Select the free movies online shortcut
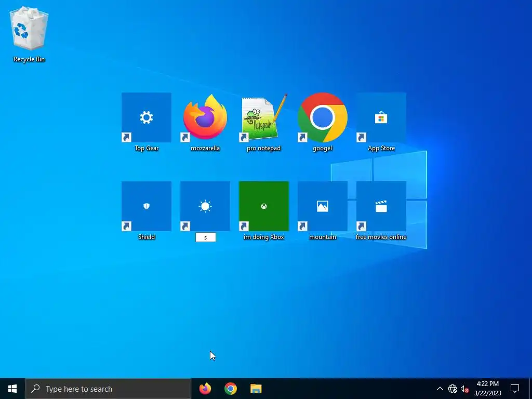The height and width of the screenshot is (399, 532). (381, 206)
